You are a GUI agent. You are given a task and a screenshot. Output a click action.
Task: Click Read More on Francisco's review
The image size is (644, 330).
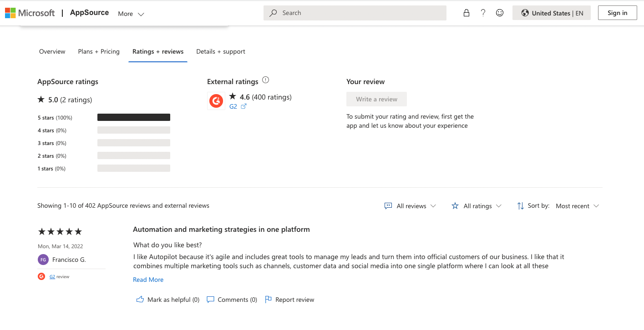tap(148, 280)
